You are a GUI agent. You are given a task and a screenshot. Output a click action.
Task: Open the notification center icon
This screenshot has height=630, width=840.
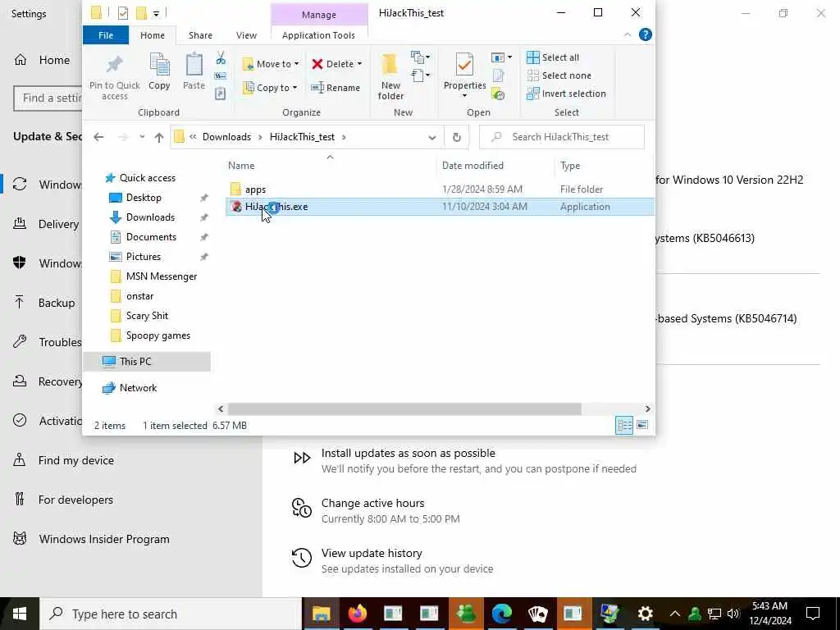click(813, 614)
